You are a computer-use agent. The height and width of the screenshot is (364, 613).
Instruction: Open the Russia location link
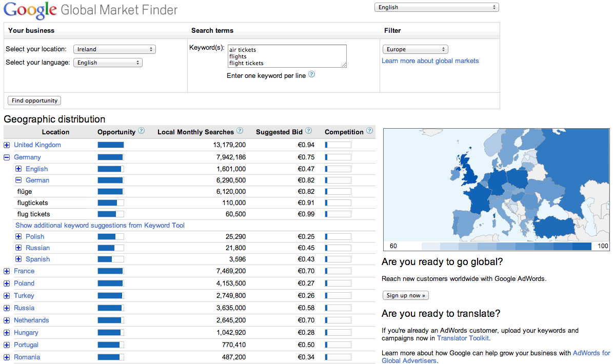click(24, 308)
